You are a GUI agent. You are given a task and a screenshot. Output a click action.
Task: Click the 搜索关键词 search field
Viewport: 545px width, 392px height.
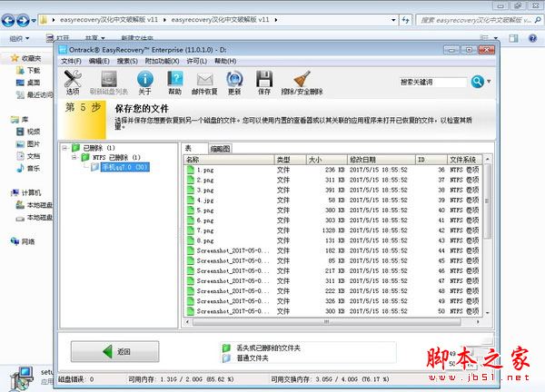pyautogui.click(x=432, y=83)
